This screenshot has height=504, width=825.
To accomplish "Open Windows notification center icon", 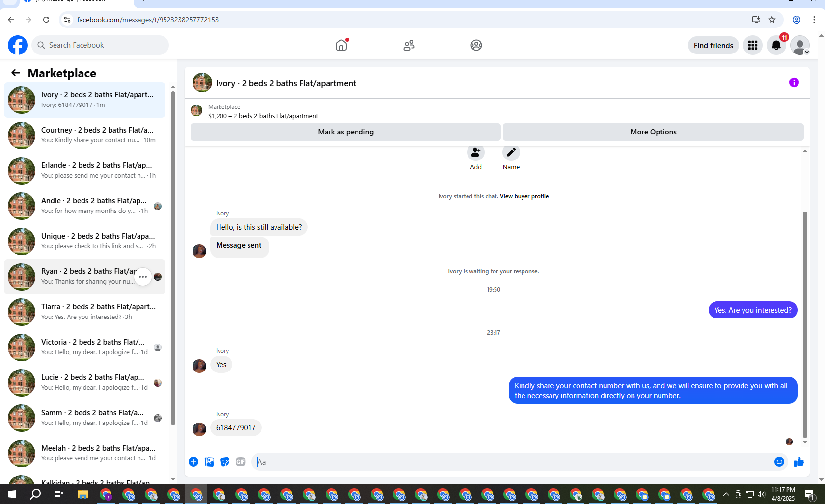I will click(809, 494).
